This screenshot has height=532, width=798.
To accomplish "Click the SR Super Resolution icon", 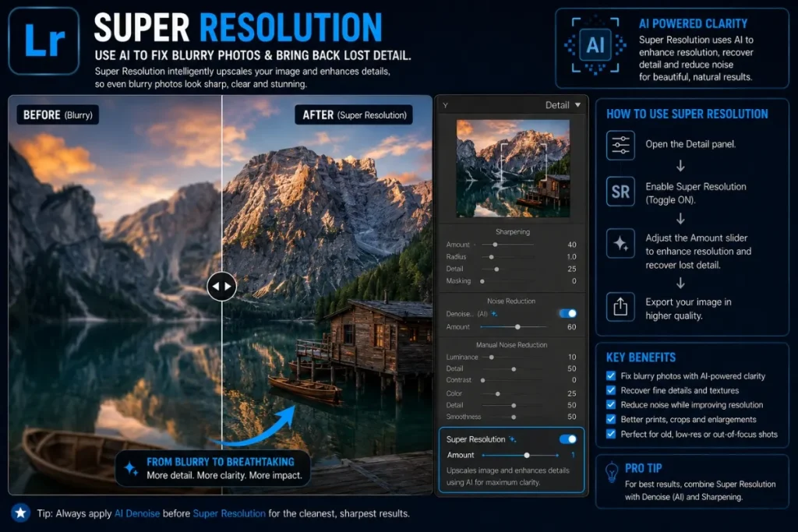I will click(x=620, y=192).
